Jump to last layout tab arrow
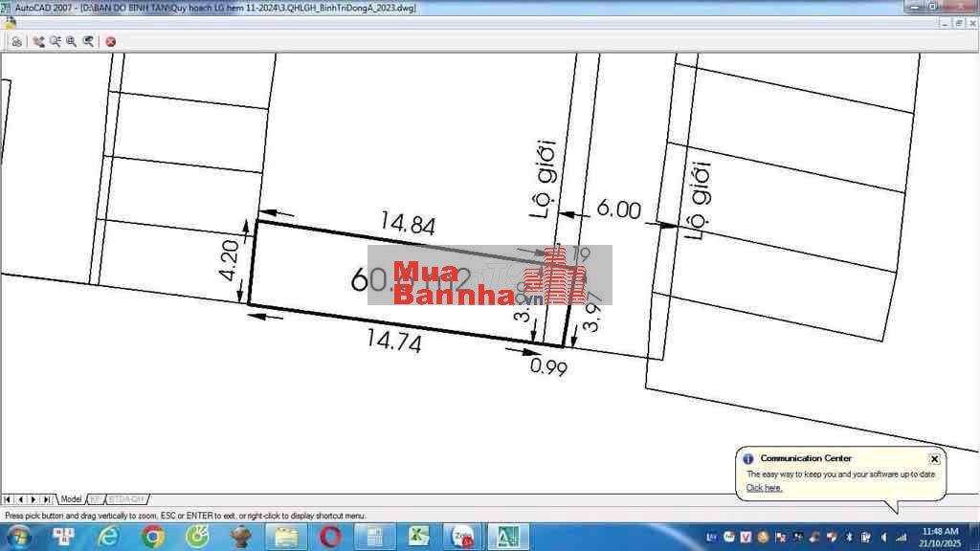The height and width of the screenshot is (551, 980). [x=47, y=499]
